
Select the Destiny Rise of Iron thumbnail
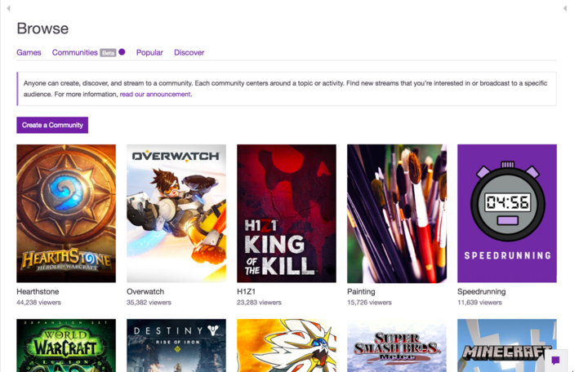(x=176, y=345)
